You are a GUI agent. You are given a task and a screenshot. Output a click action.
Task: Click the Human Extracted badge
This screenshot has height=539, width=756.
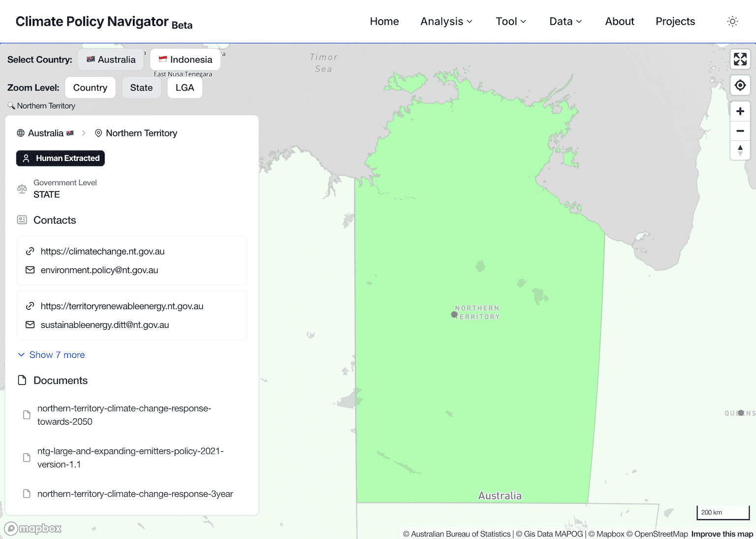coord(61,159)
